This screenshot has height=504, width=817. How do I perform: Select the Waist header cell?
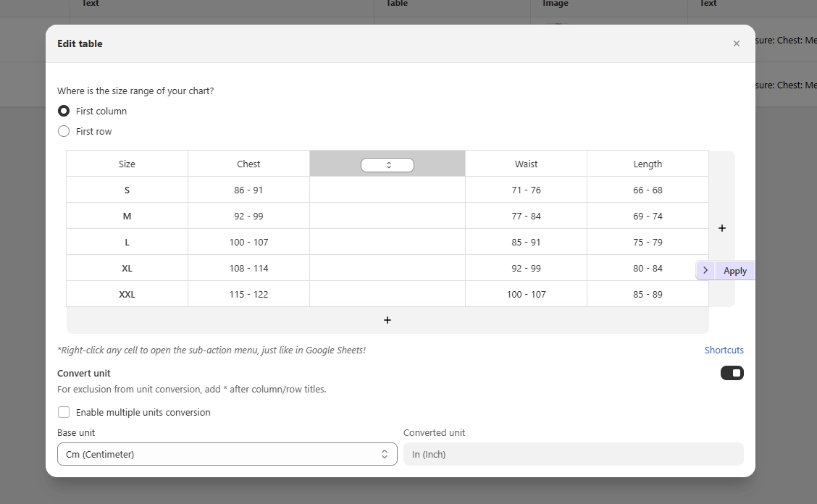[x=527, y=164]
